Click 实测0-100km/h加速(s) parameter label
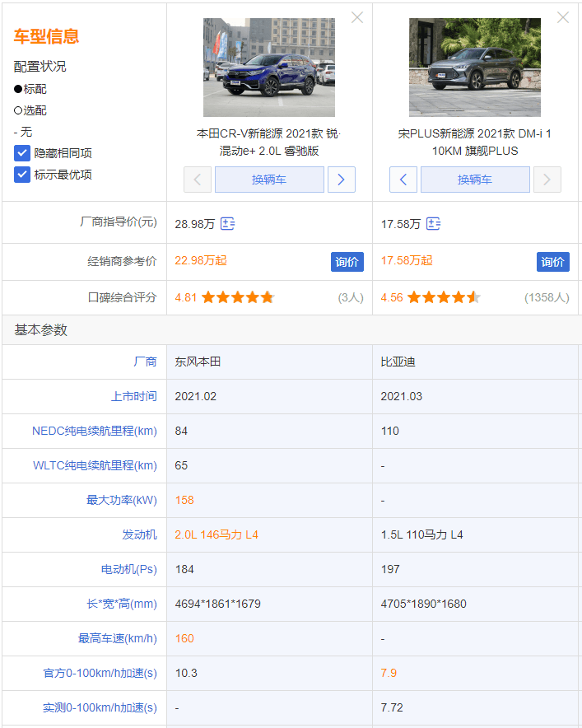Screen dimensions: 582x728 (x=100, y=707)
